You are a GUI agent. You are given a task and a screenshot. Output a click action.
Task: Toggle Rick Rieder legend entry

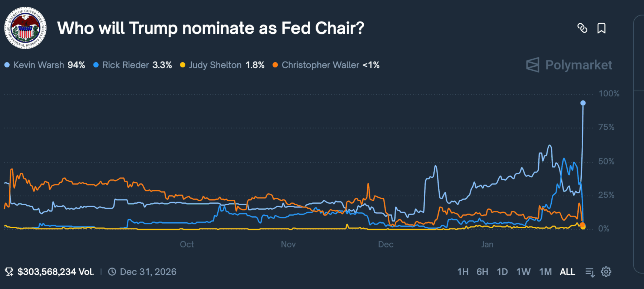tap(125, 65)
